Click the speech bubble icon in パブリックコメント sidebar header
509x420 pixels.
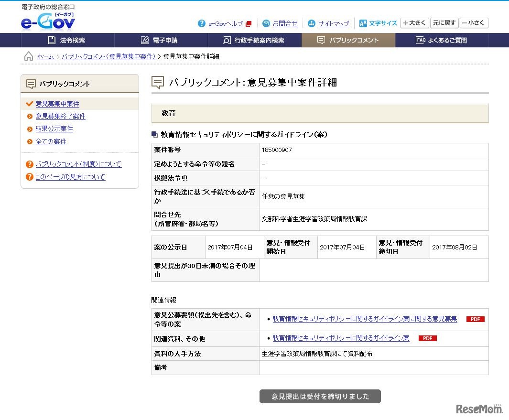(x=30, y=83)
